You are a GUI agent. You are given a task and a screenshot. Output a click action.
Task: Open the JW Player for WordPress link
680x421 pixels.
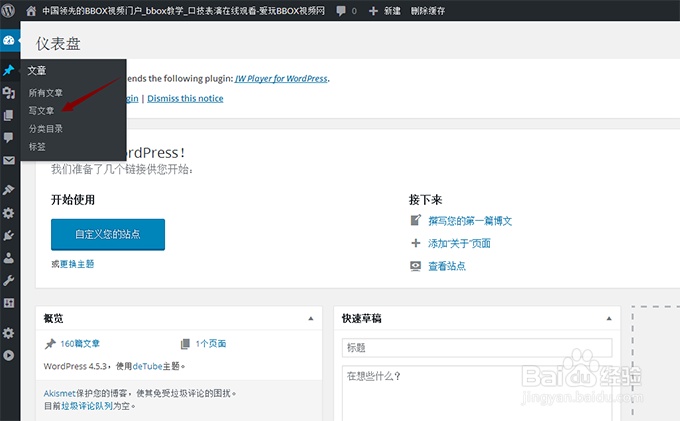pos(281,78)
